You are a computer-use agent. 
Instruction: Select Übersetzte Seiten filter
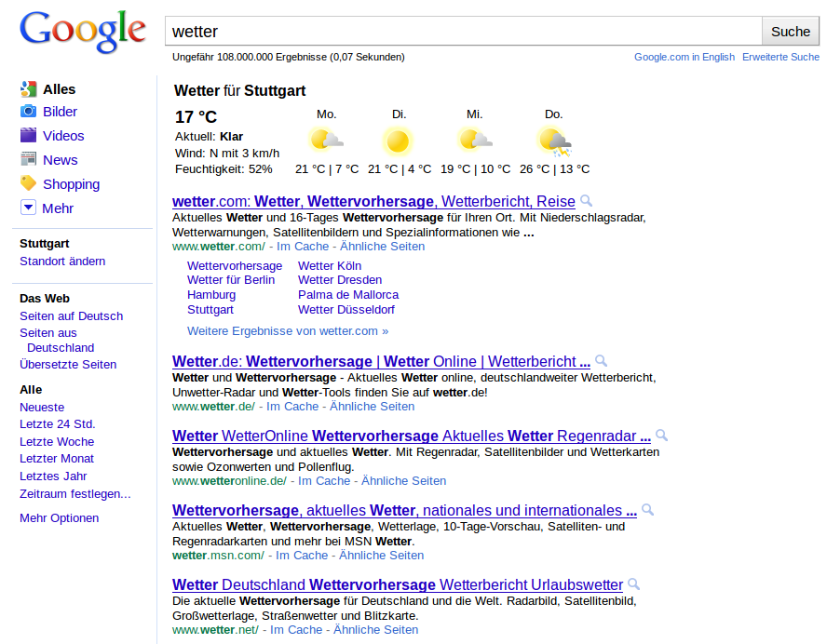[68, 364]
